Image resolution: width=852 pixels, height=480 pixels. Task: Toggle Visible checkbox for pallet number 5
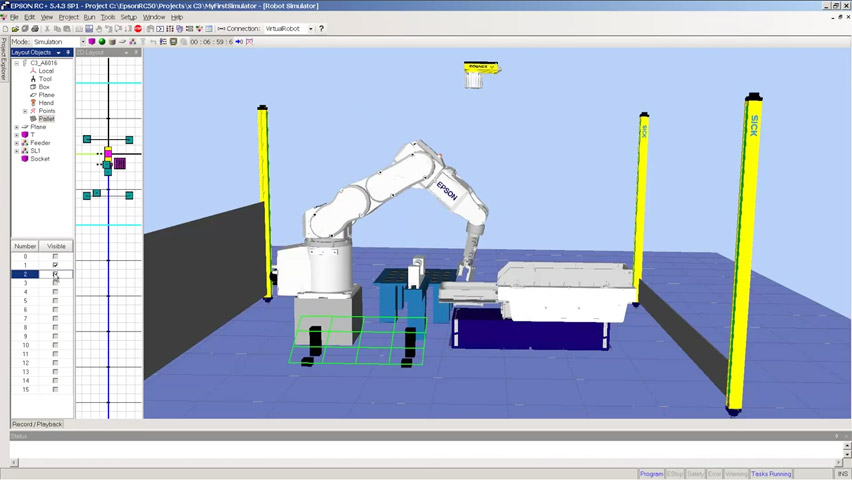pos(55,301)
